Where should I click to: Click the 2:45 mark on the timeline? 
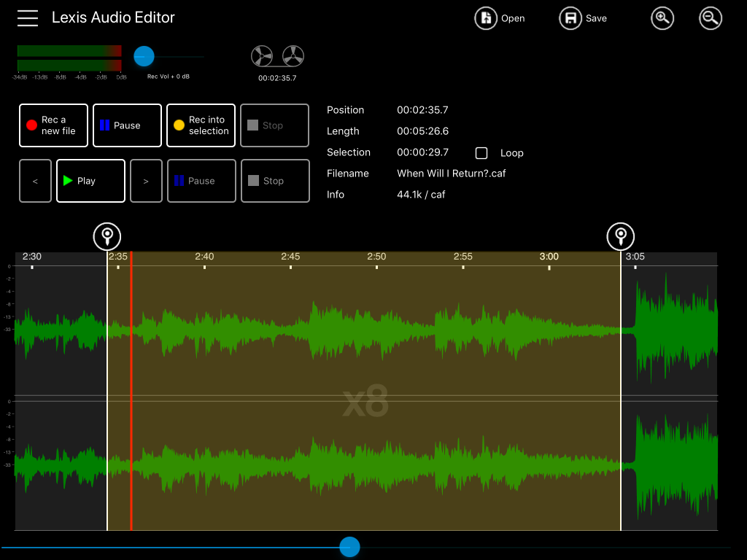pos(290,257)
